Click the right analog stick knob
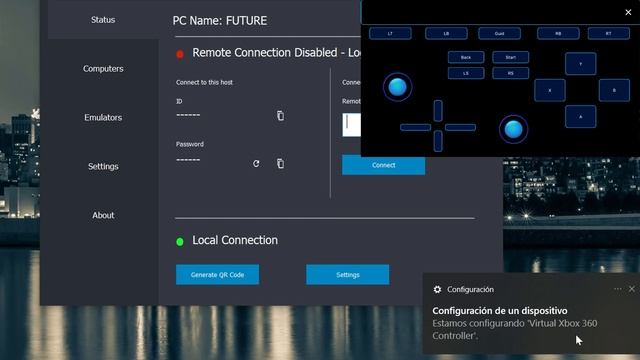The image size is (640, 360). (513, 129)
